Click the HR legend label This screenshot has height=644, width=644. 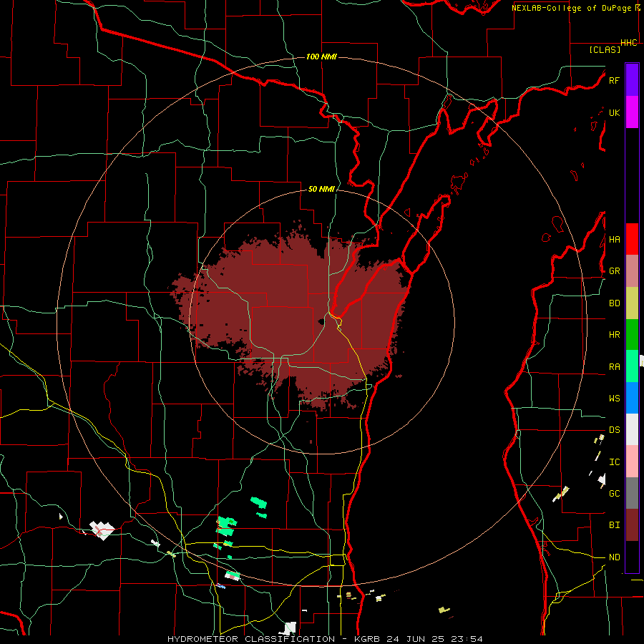(x=615, y=335)
